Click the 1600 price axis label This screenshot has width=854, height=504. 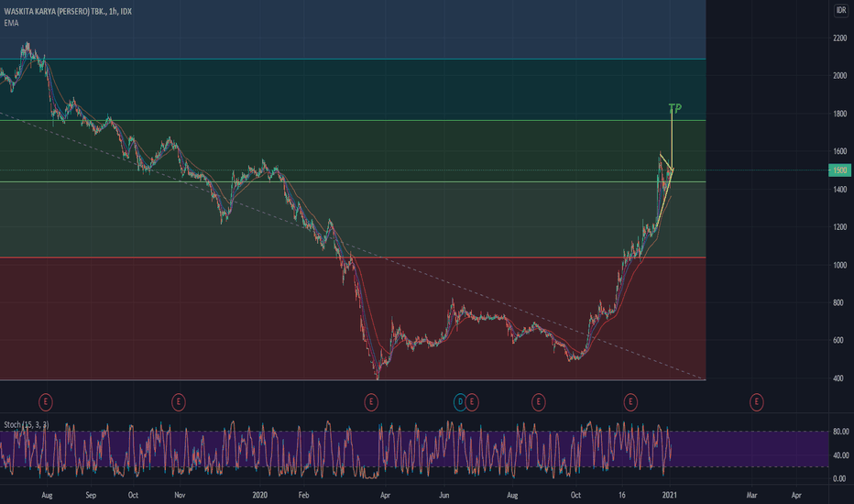(x=840, y=151)
